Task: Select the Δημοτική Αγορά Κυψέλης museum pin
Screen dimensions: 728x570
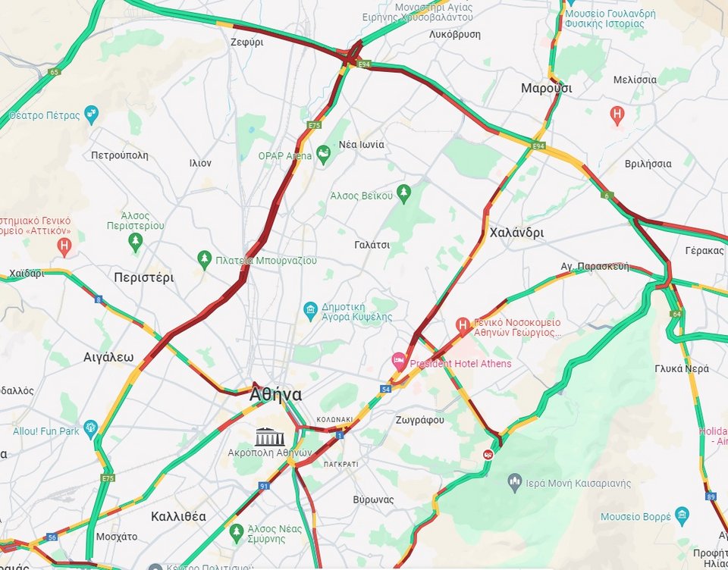Action: tap(310, 311)
